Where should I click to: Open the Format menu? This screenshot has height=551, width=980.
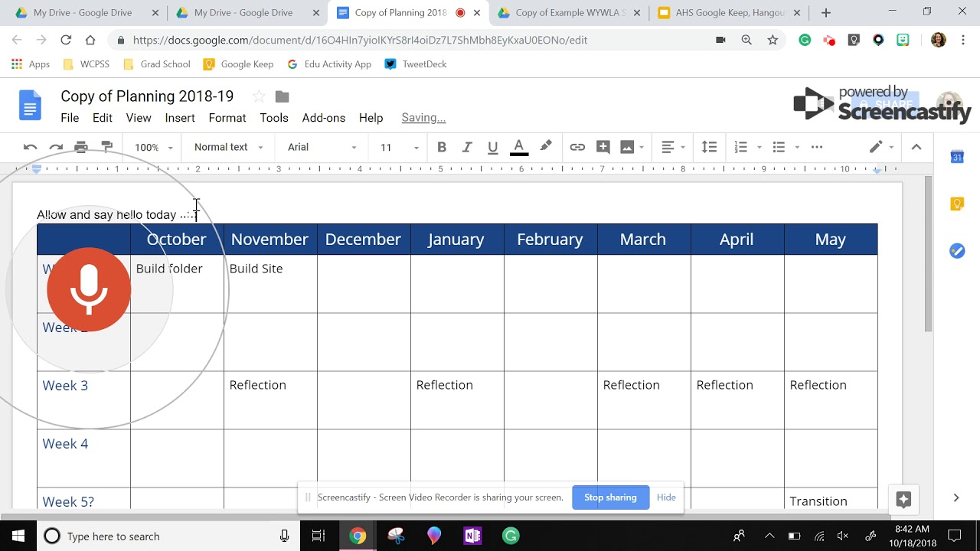click(227, 118)
